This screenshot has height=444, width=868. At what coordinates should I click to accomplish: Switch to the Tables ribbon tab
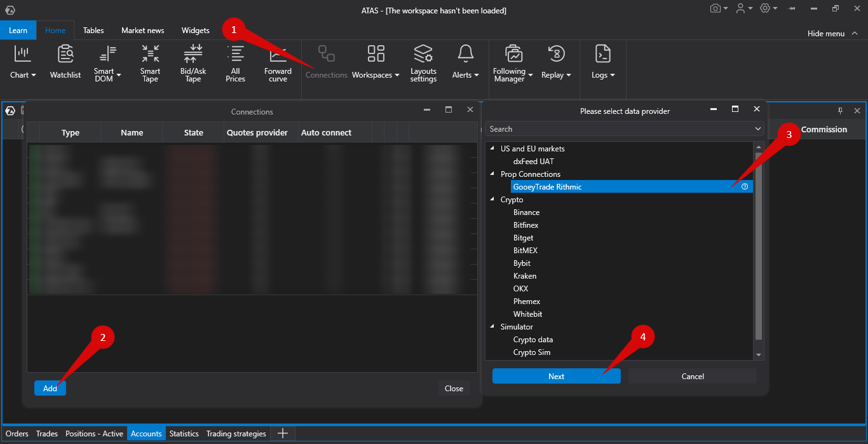pyautogui.click(x=93, y=30)
